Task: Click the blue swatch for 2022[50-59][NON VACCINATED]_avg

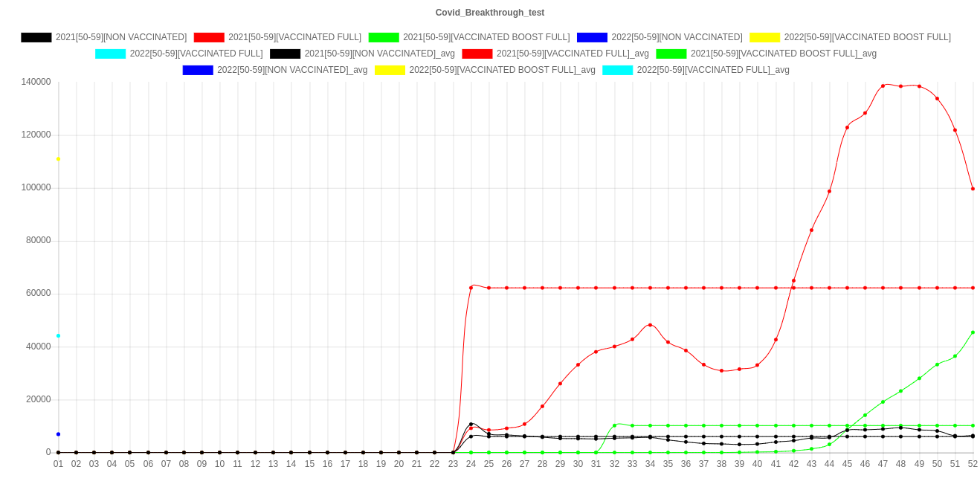Action: pos(198,70)
